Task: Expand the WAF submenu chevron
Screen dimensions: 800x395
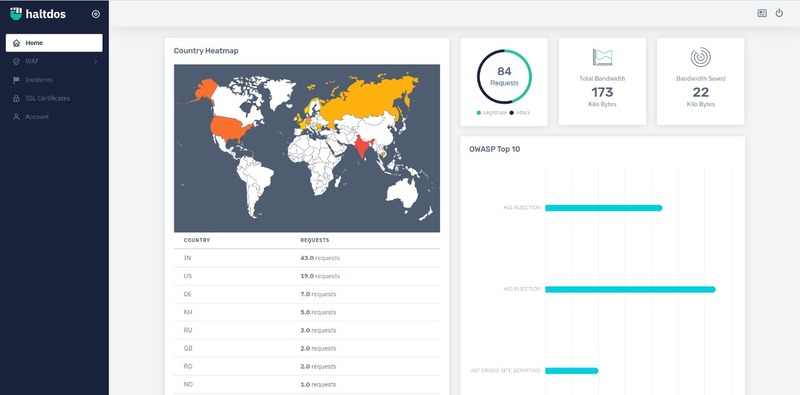Action: coord(95,61)
